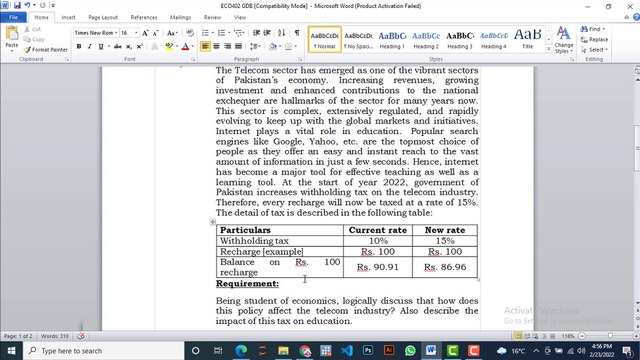
Task: Open WhatsApp from the taskbar
Action: 410,351
